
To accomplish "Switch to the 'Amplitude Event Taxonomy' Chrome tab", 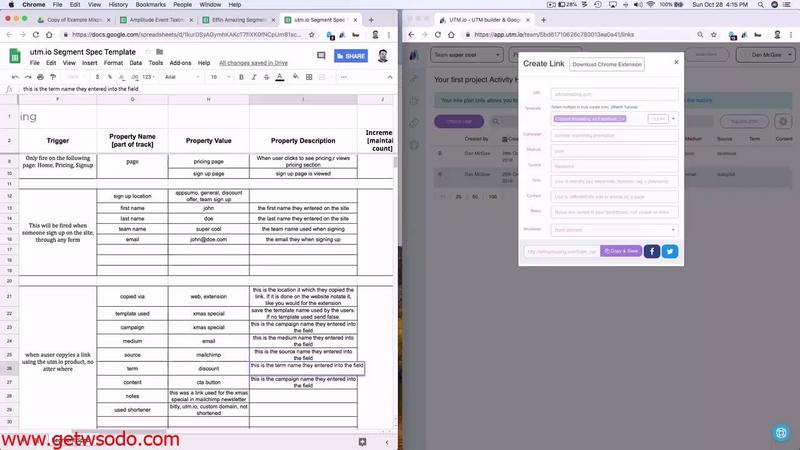I will click(x=157, y=20).
